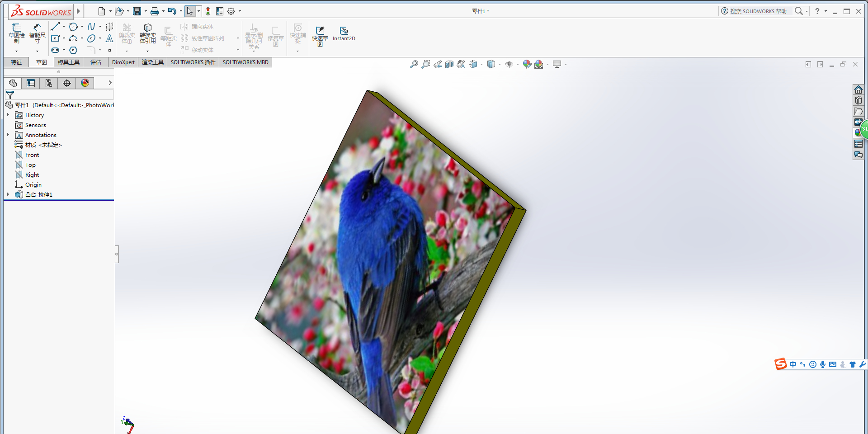The image size is (868, 434).
Task: Open the DimXpertManager panel tab
Action: click(x=67, y=83)
